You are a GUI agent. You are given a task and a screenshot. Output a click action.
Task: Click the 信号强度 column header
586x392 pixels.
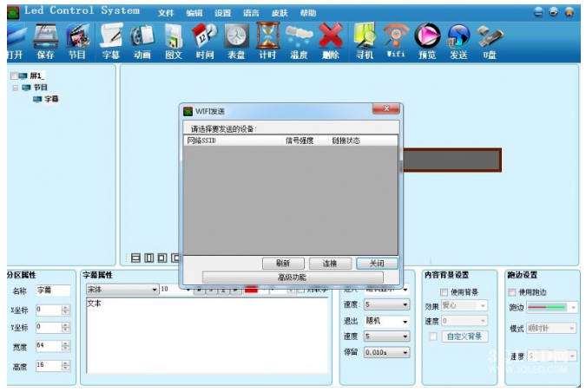(x=300, y=140)
